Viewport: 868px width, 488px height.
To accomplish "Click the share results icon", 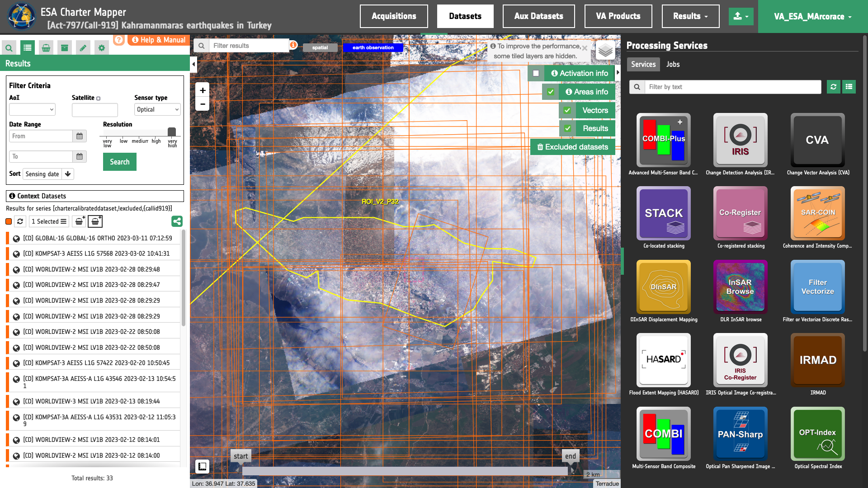I will (x=177, y=221).
